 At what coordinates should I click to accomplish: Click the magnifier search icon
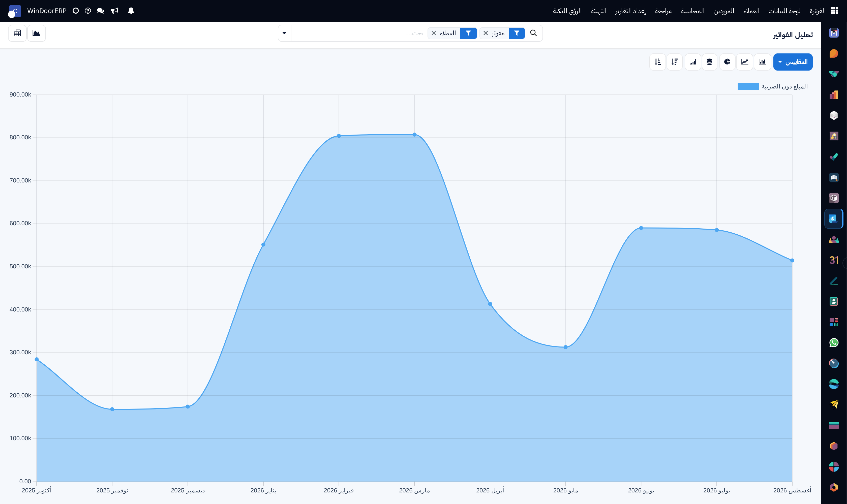point(533,33)
